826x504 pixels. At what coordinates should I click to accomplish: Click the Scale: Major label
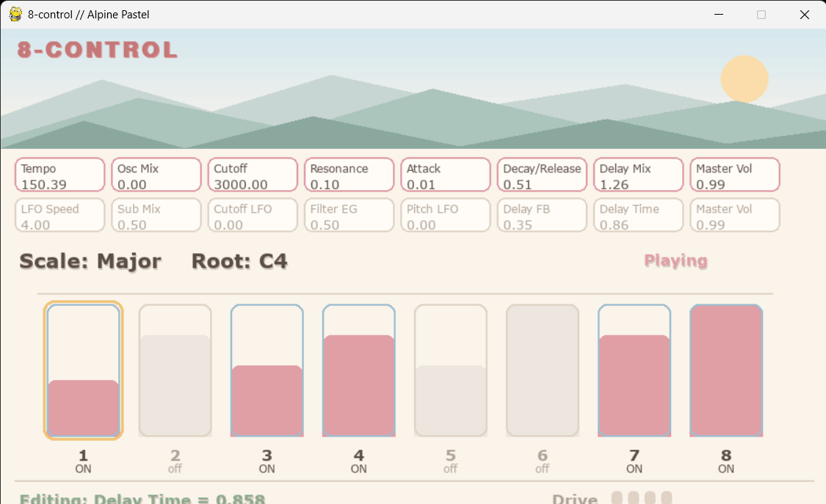[x=90, y=261]
